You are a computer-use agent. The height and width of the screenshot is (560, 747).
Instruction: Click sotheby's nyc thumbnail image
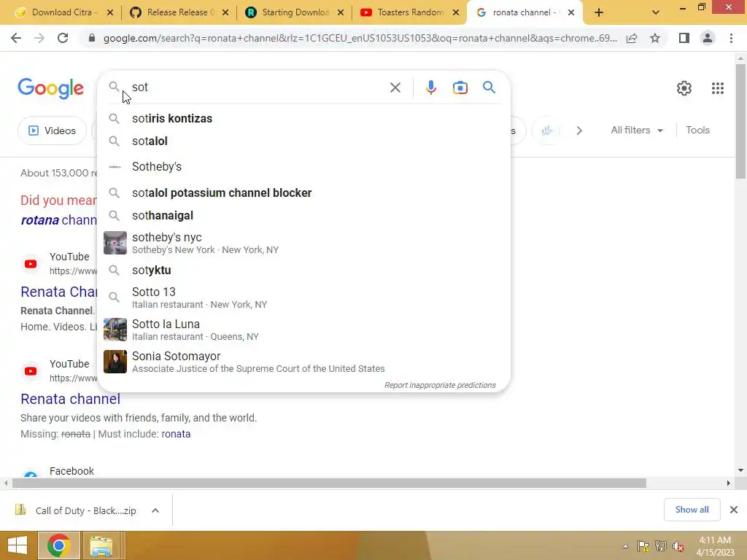[115, 243]
